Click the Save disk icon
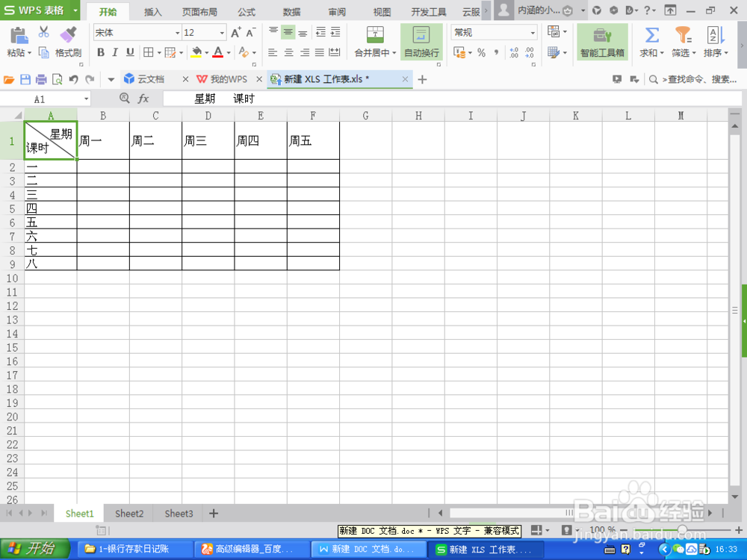This screenshot has width=747, height=560. (x=25, y=80)
